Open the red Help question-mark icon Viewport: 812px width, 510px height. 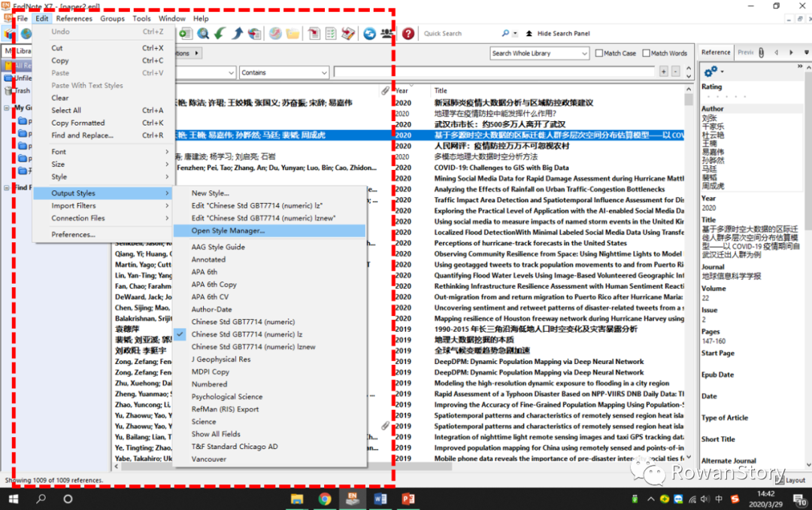point(408,34)
